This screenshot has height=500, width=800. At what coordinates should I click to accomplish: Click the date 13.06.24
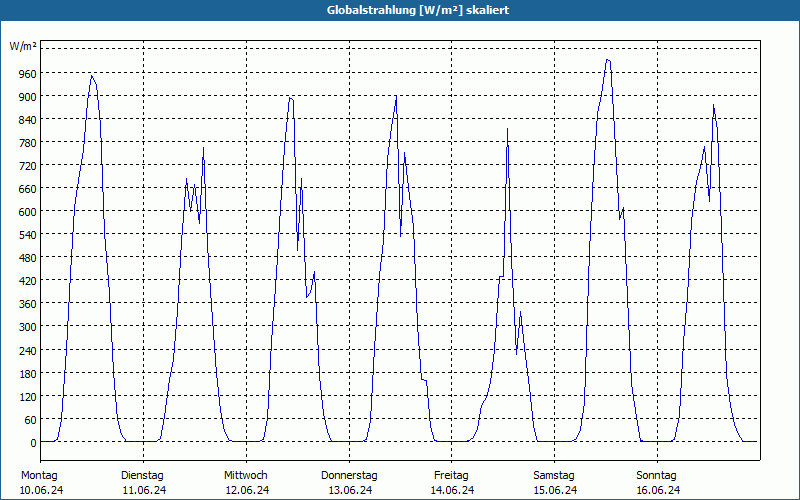(x=350, y=491)
